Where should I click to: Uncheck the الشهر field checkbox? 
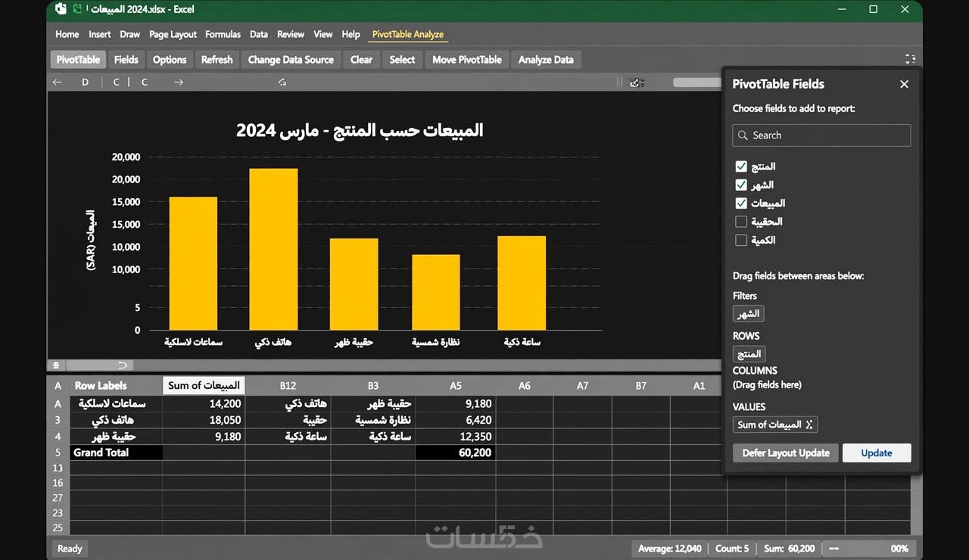click(x=741, y=185)
